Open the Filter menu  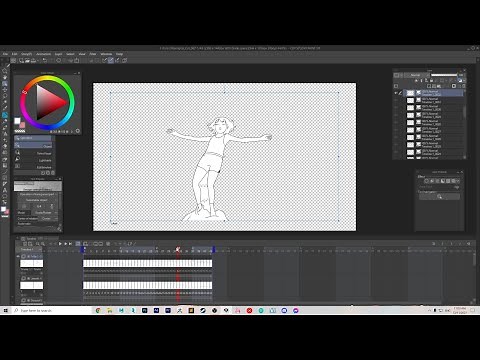click(93, 54)
